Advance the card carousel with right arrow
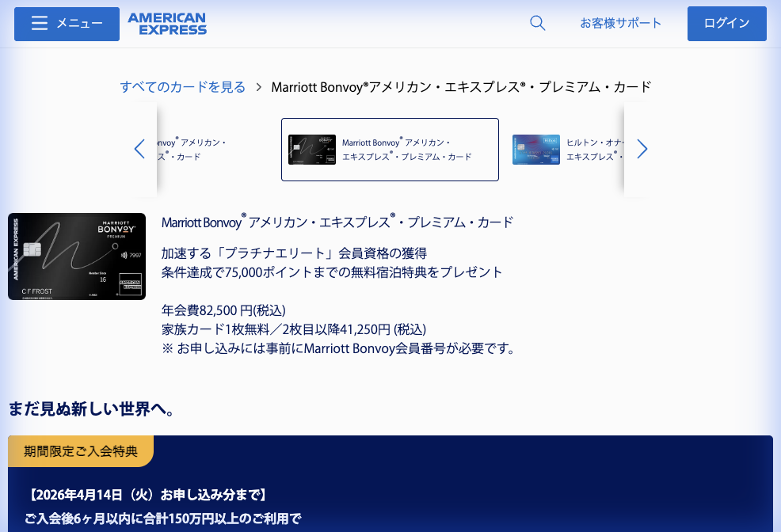Viewport: 781px width, 532px height. click(x=642, y=149)
